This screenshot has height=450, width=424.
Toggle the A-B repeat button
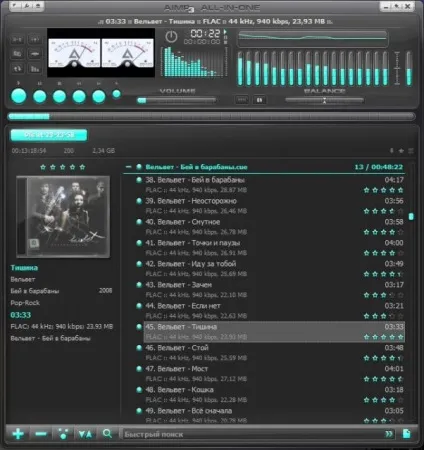17,39
